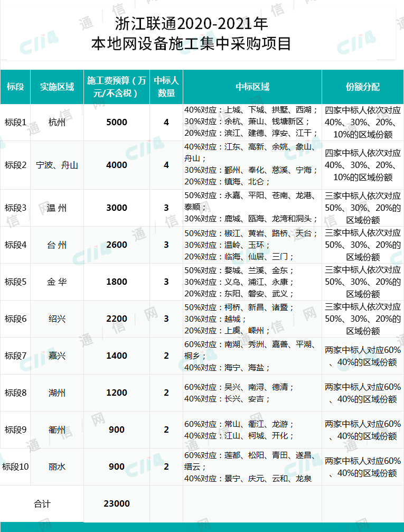This screenshot has width=404, height=532.
Task: Click the 份额分配 column header
Action: click(363, 87)
